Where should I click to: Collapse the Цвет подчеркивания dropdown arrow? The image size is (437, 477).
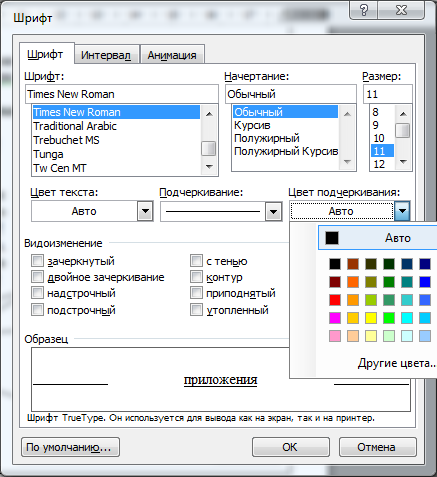point(402,211)
